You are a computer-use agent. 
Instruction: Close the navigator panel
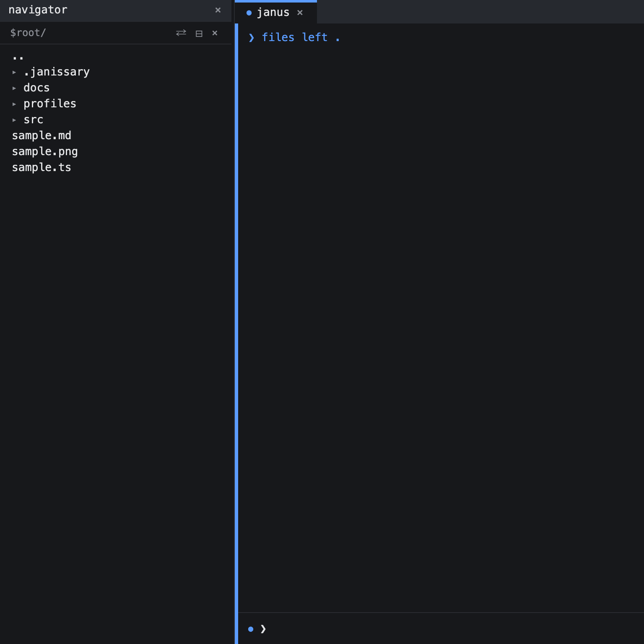pyautogui.click(x=218, y=10)
